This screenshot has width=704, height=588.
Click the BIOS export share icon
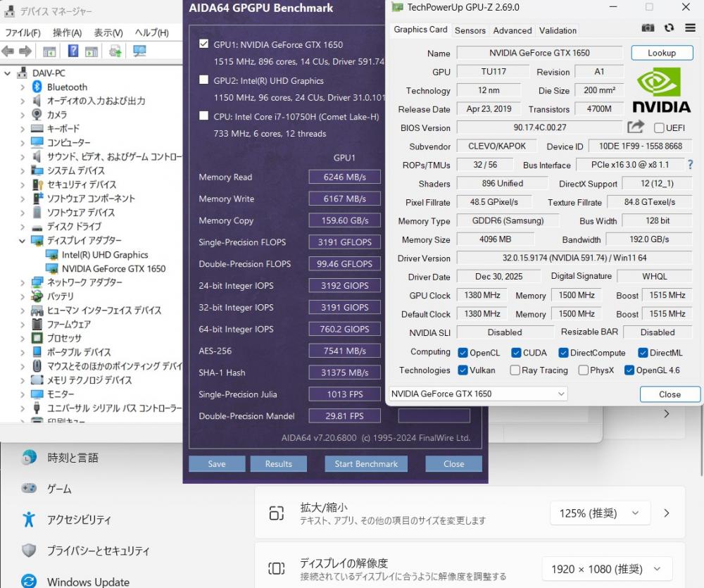(636, 127)
